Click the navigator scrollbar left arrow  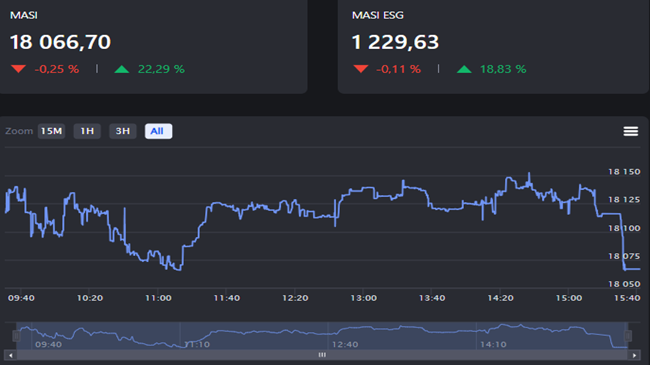(10, 355)
